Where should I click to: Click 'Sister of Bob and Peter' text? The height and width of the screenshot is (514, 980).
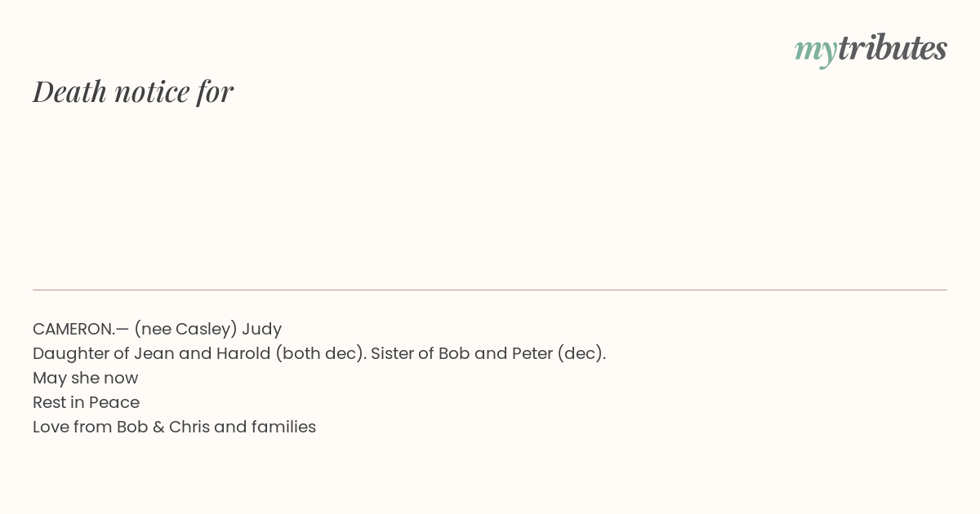click(461, 353)
